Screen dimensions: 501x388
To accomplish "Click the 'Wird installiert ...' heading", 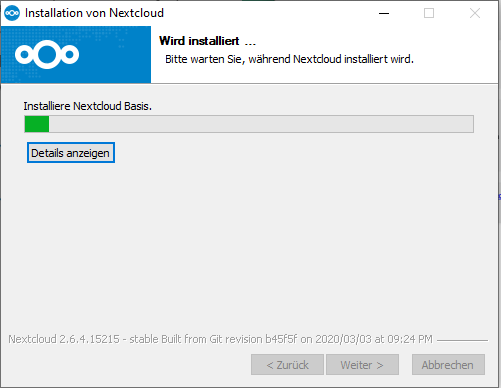I will [207, 41].
